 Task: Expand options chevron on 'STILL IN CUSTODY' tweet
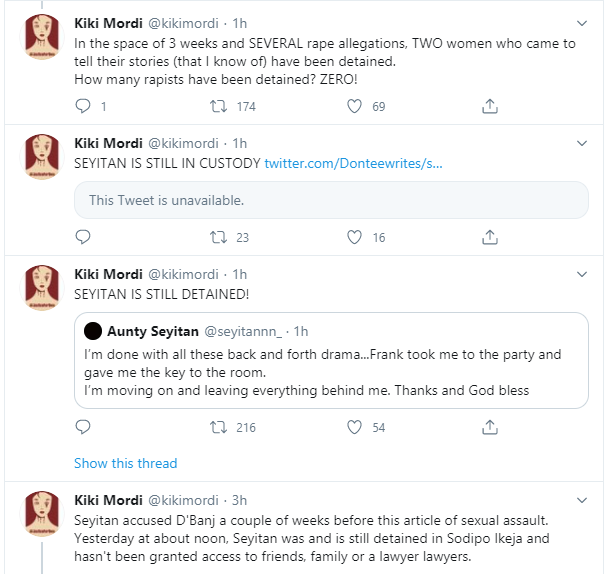[x=584, y=143]
